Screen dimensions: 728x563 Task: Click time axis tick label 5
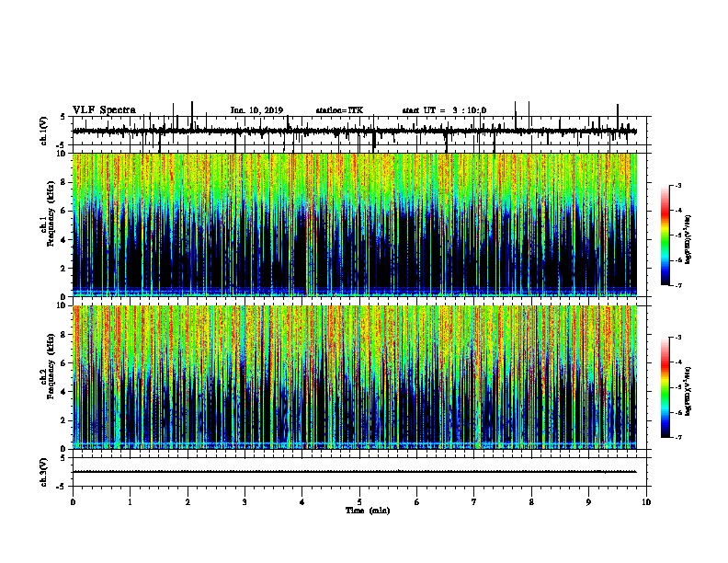(x=359, y=502)
